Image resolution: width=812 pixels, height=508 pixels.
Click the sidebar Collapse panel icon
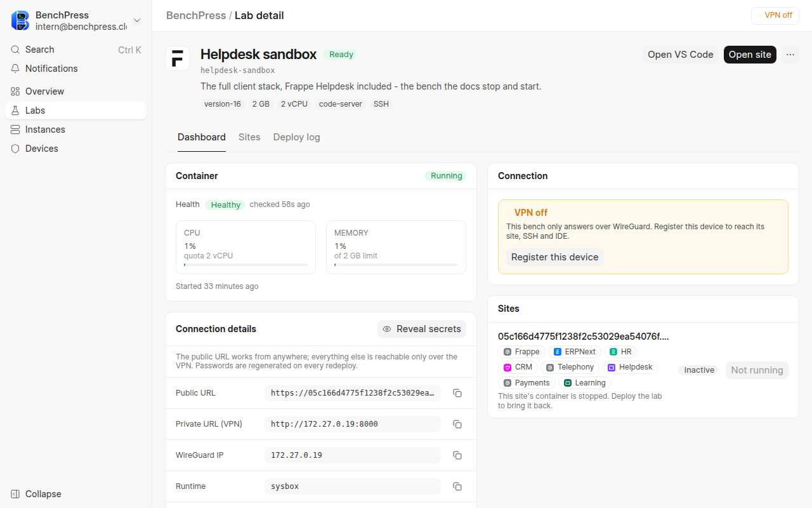click(15, 494)
